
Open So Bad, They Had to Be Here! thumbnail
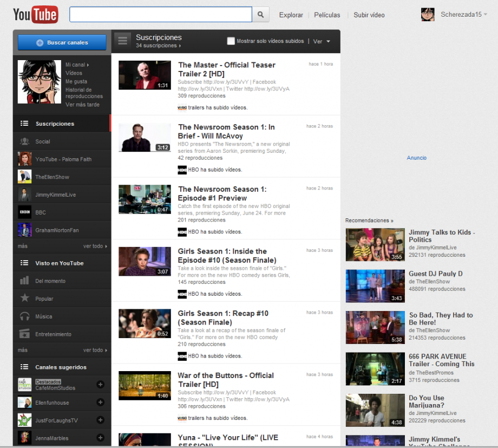[375, 328]
